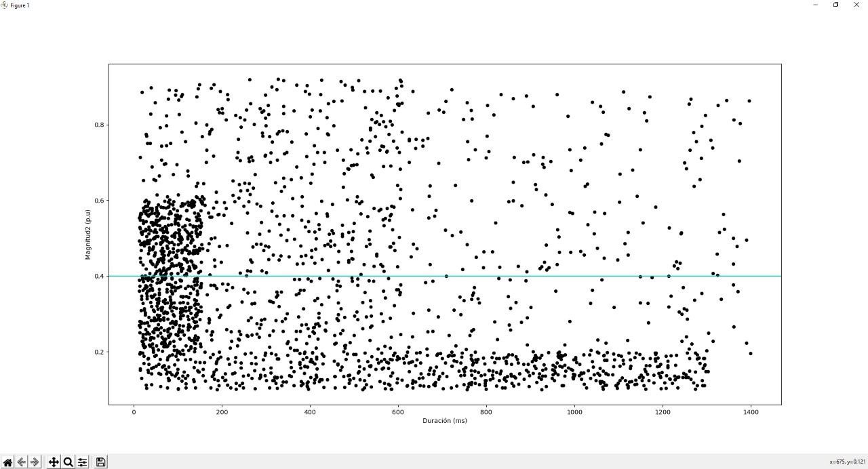
Task: Open the Configure subplots dialog
Action: click(82, 462)
